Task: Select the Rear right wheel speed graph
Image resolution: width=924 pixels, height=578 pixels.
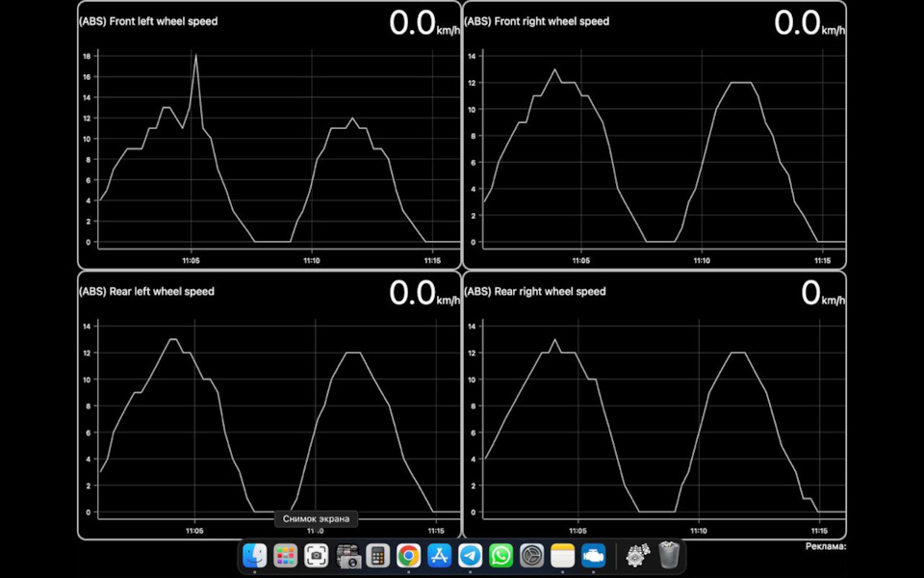Action: coord(654,406)
